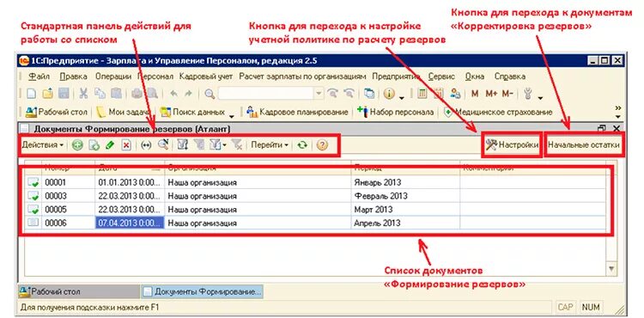Click the unposted document icon in row 00006
The width and height of the screenshot is (644, 318).
click(x=33, y=223)
